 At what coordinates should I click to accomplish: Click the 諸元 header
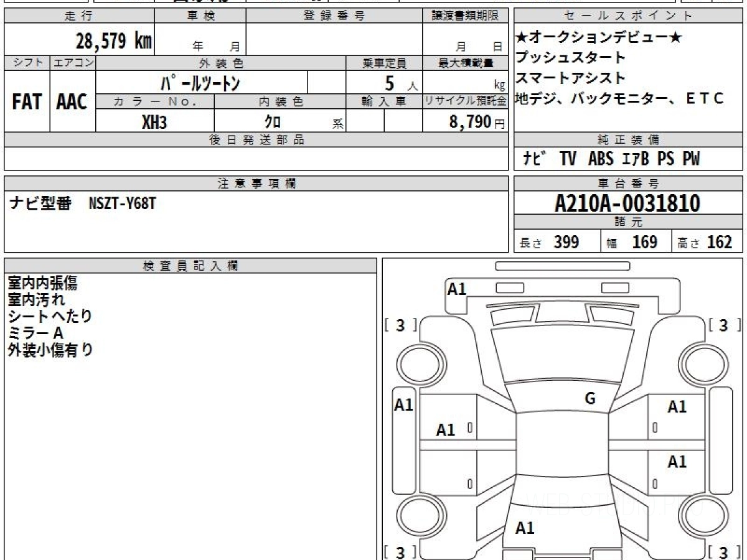tap(629, 222)
